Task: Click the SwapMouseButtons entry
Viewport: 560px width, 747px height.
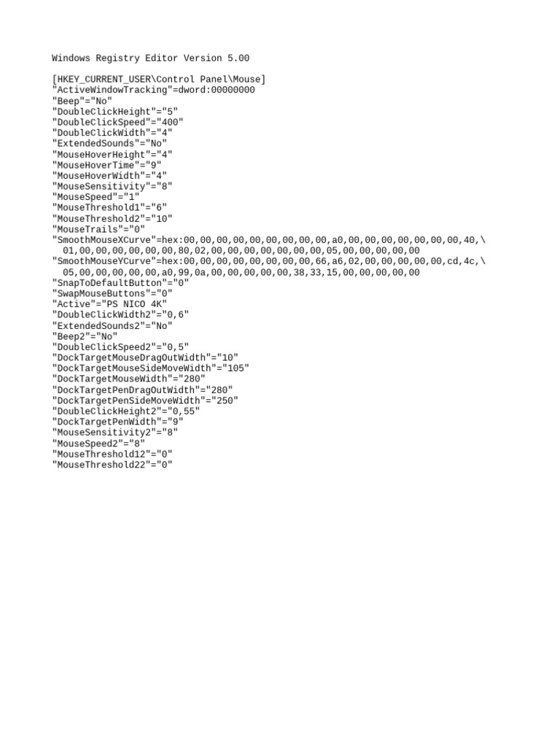Action: pos(112,293)
